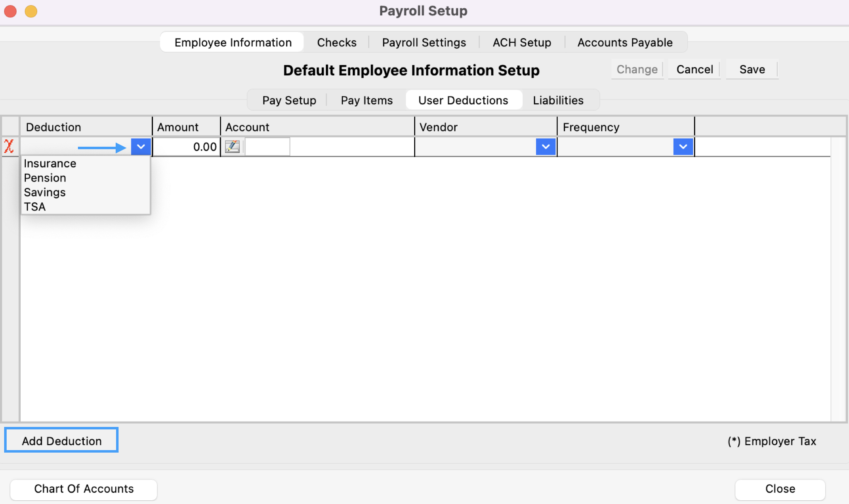This screenshot has width=849, height=504.
Task: Open the Pay Items sub-tab
Action: [x=366, y=100]
